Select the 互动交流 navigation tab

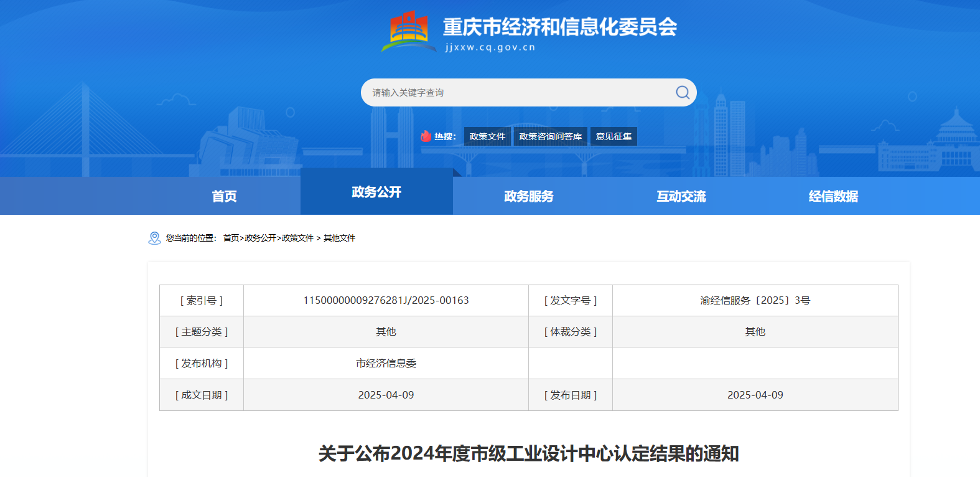(x=681, y=196)
